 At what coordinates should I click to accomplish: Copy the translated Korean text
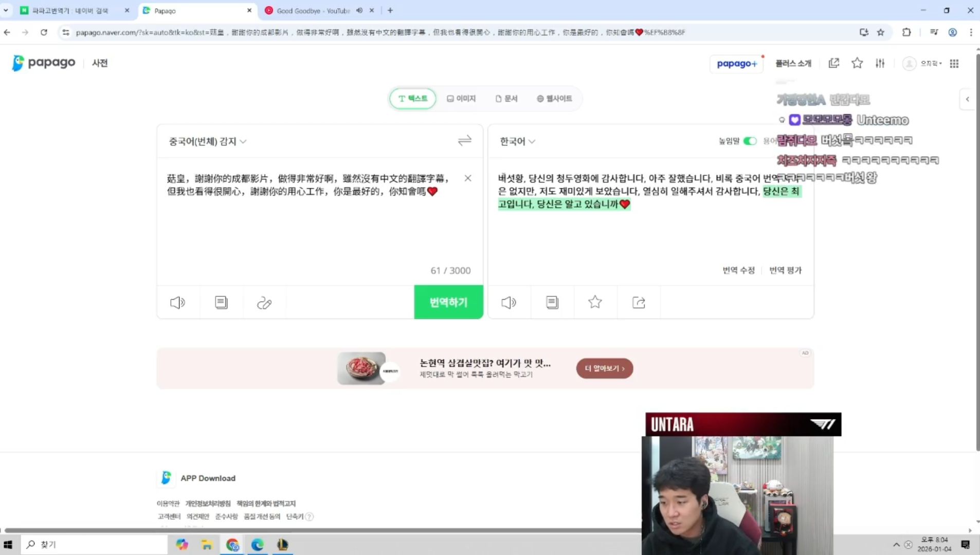pos(552,303)
